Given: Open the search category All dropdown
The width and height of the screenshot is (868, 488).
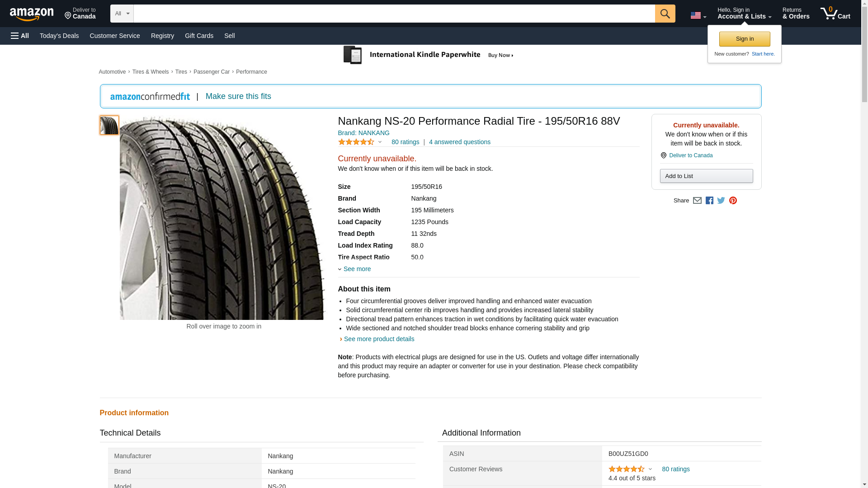Looking at the screenshot, I should click(x=122, y=14).
